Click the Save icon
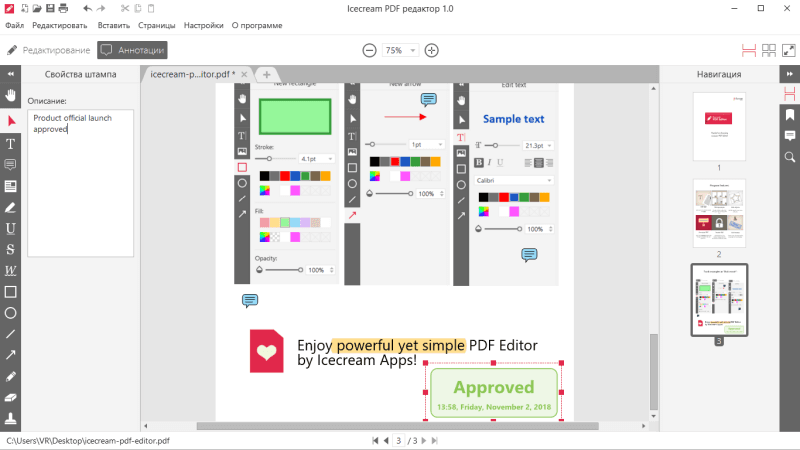 [x=50, y=8]
